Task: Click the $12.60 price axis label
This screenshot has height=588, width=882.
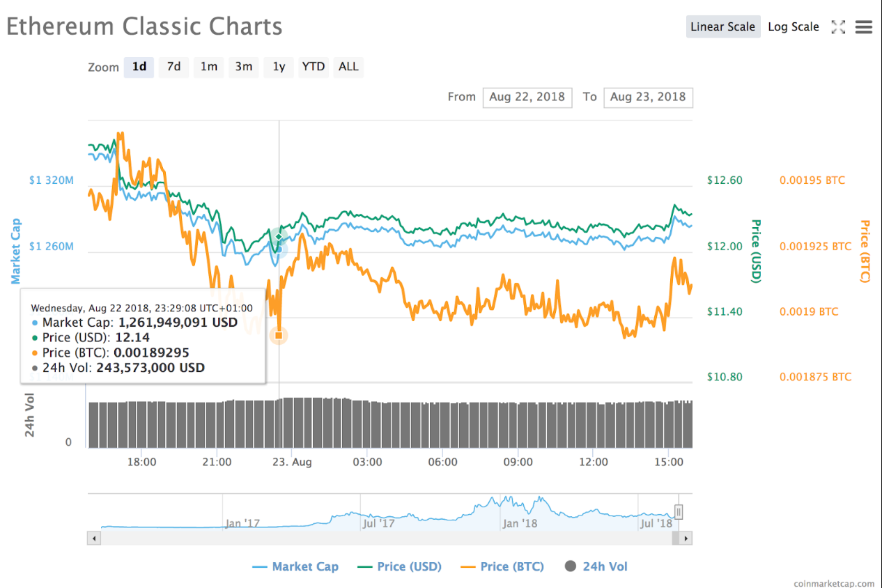Action: click(725, 180)
